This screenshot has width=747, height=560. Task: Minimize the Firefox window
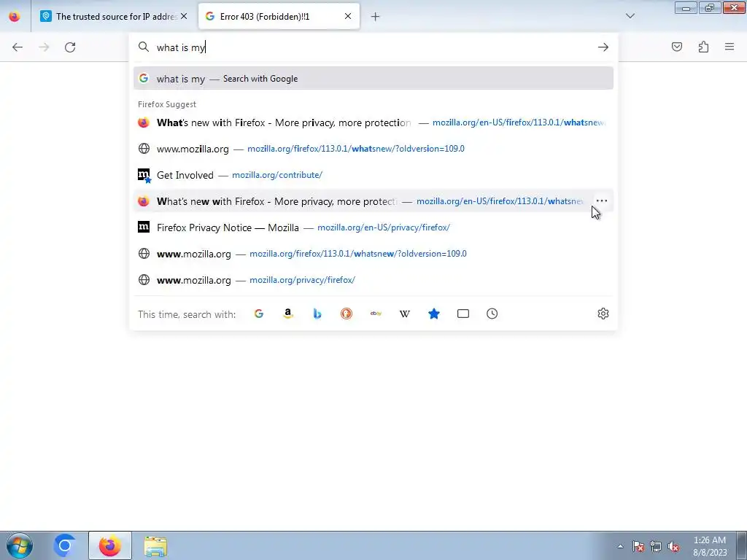click(x=686, y=8)
